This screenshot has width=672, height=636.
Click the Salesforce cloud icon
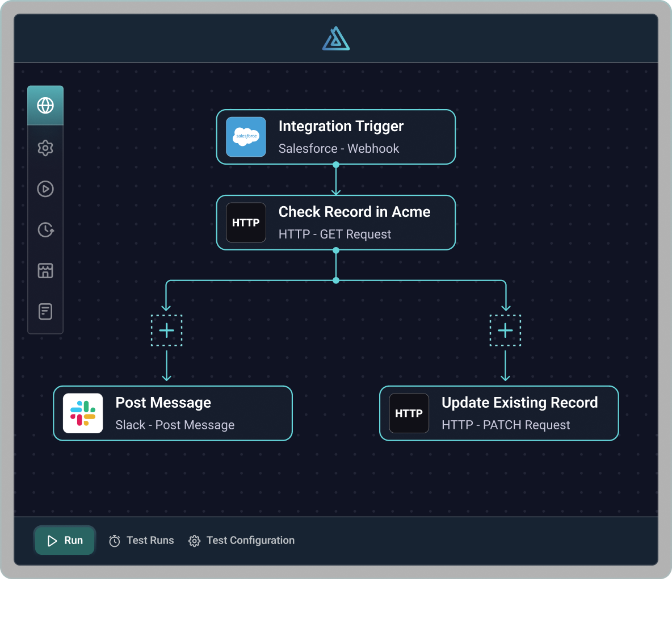246,137
